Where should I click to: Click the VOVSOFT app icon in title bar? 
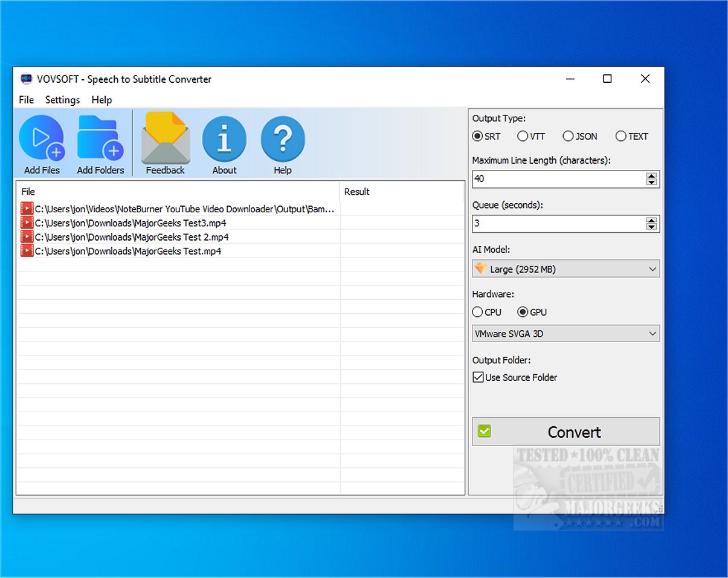(x=26, y=79)
